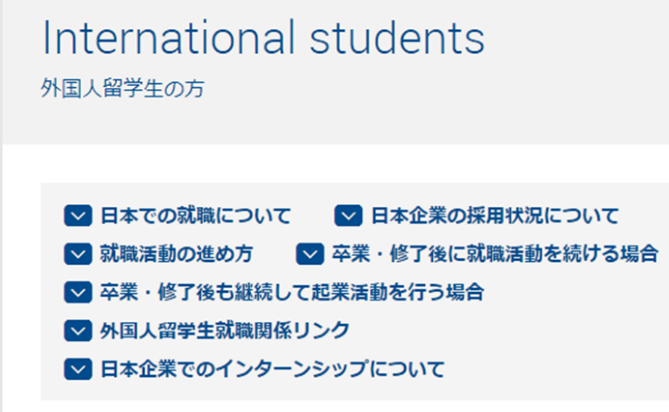
Task: Click chevron icon beside 日本での就職について
Action: tap(77, 216)
